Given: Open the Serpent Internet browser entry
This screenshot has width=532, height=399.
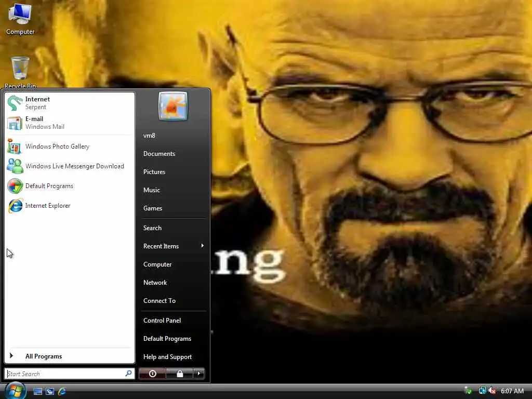Looking at the screenshot, I should click(x=70, y=103).
